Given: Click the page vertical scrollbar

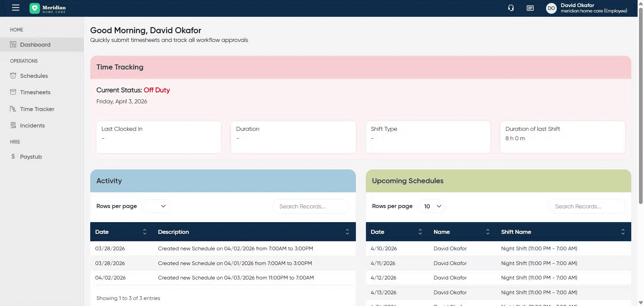Looking at the screenshot, I should point(641,101).
